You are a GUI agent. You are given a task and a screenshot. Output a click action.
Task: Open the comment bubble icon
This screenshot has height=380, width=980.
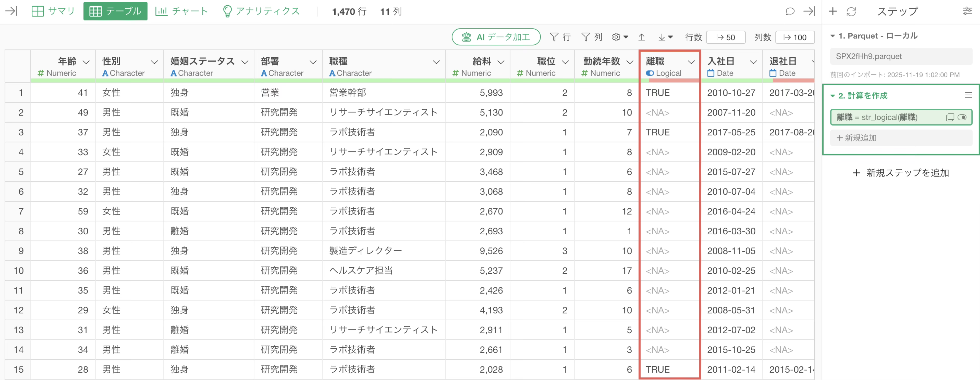tap(790, 11)
